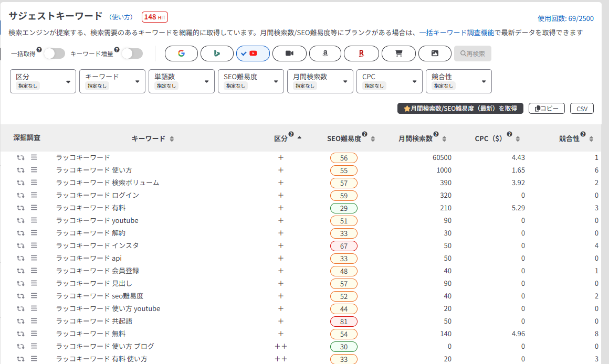Click the list menu icon for ラッコキーワード 有料
The width and height of the screenshot is (609, 364).
[34, 208]
